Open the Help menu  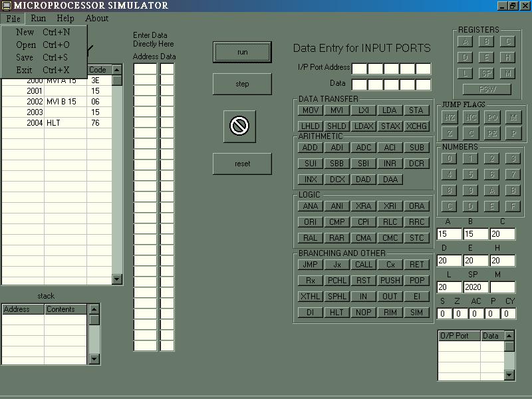65,19
